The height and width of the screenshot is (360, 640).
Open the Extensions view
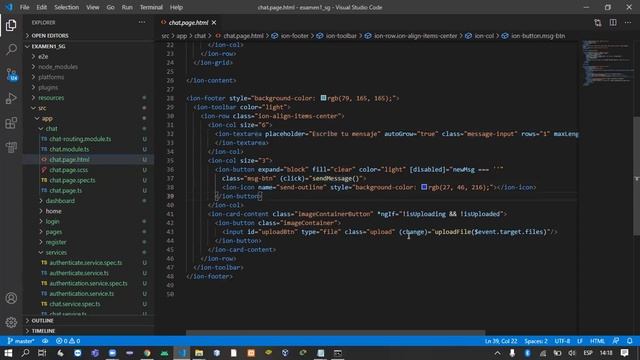click(x=11, y=123)
